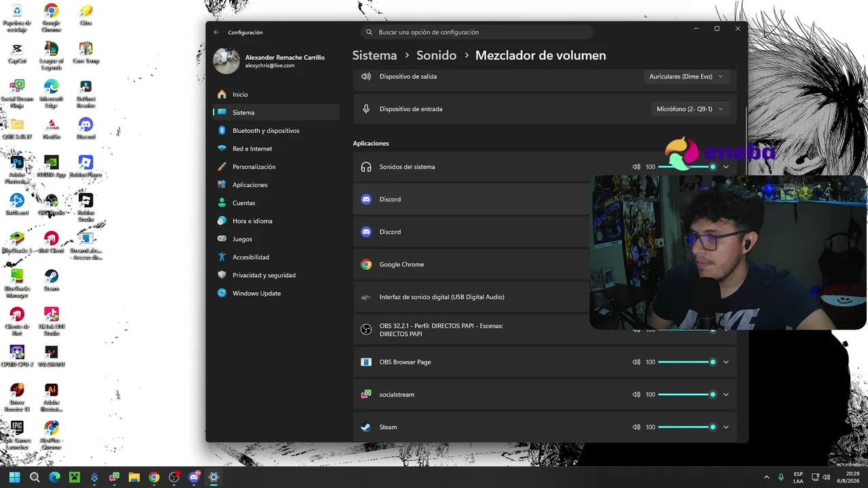Viewport: 868px width, 488px height.
Task: Click the microphone icon in the system tray
Action: [x=781, y=477]
